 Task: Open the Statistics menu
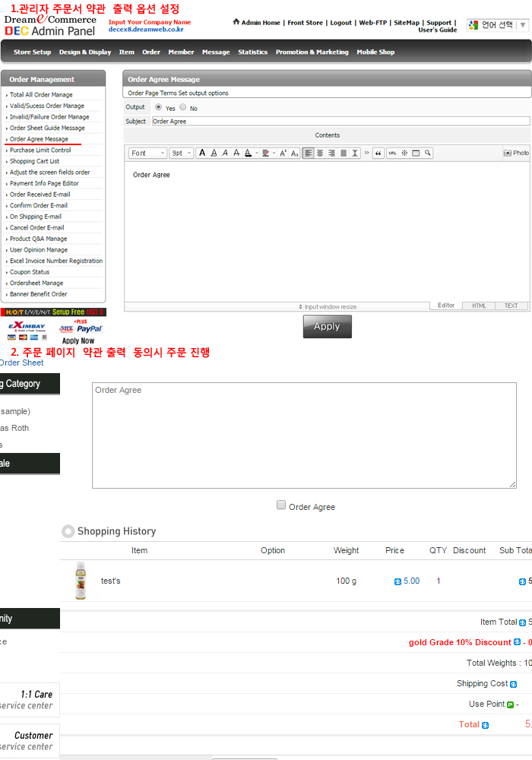[x=252, y=52]
